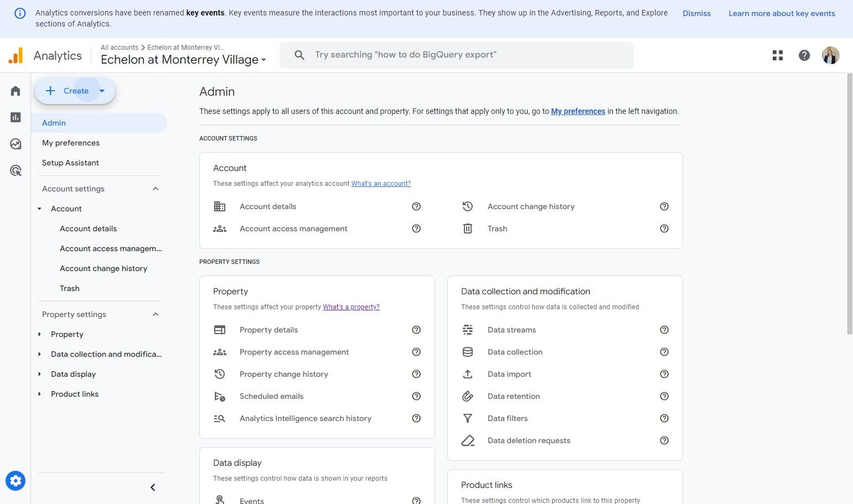Open the Create dropdown arrow
Screen dimensions: 853x504
click(102, 91)
